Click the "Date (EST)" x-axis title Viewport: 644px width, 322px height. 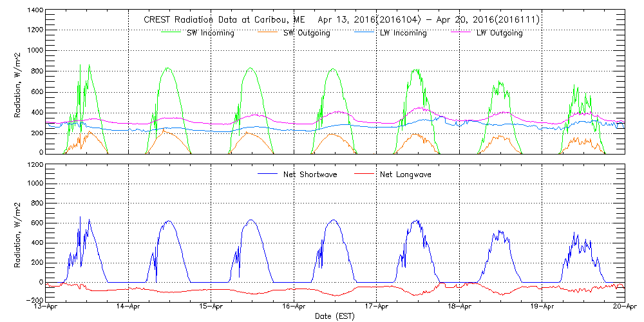(336, 316)
